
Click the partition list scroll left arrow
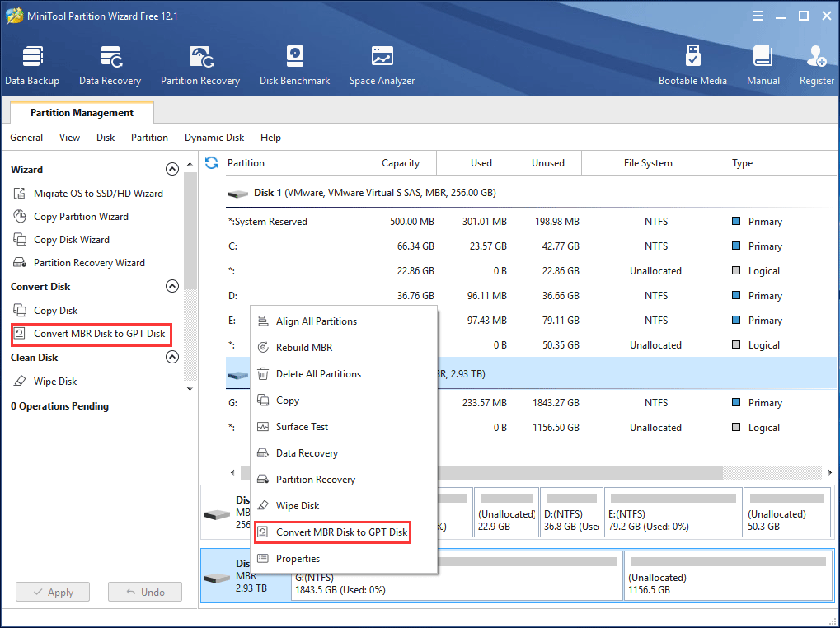coord(232,472)
